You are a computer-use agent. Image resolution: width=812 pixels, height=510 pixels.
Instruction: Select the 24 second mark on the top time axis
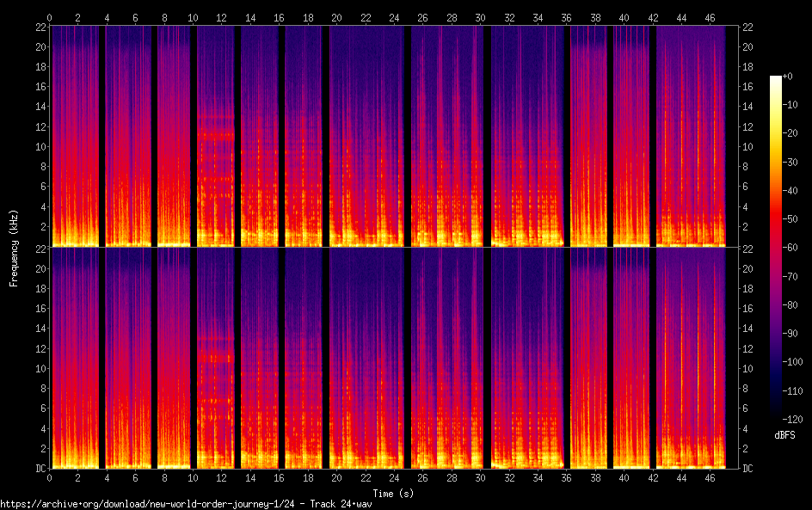point(394,17)
